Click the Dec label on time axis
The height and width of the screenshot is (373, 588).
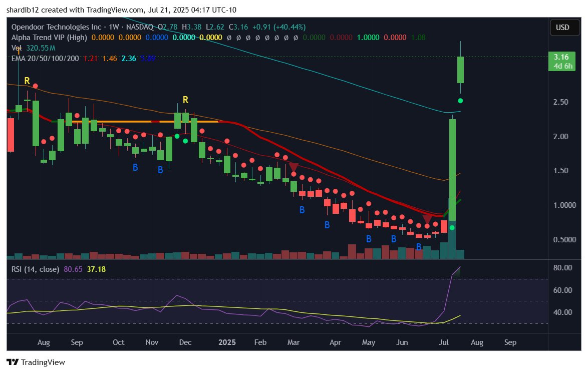pos(185,342)
